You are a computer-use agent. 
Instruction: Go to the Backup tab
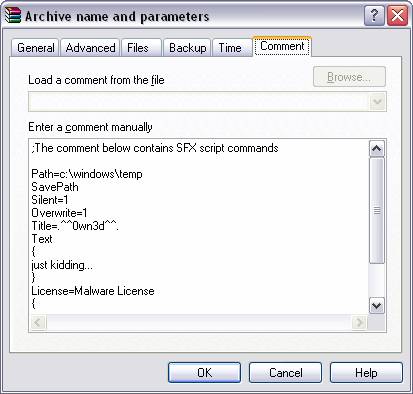[187, 48]
